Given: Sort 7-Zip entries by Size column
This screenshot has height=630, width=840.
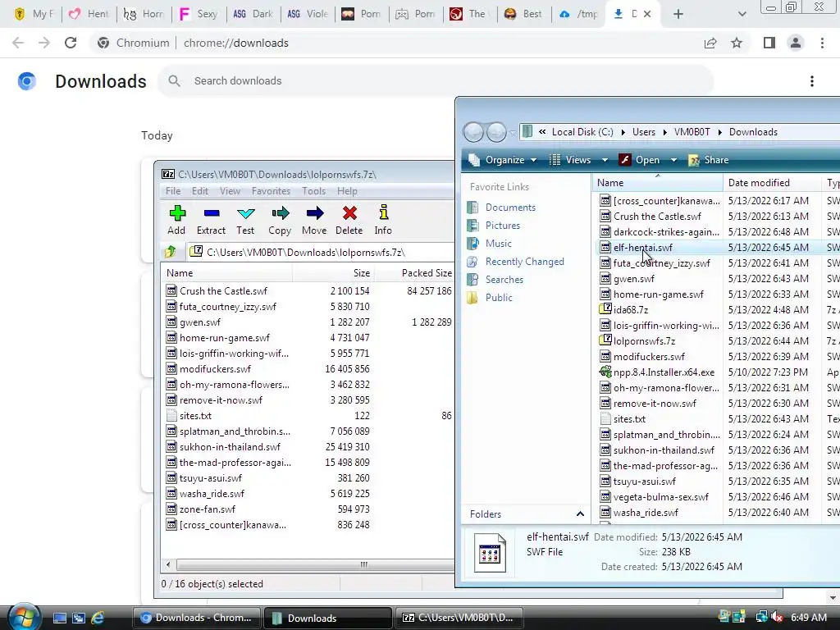Looking at the screenshot, I should point(333,272).
